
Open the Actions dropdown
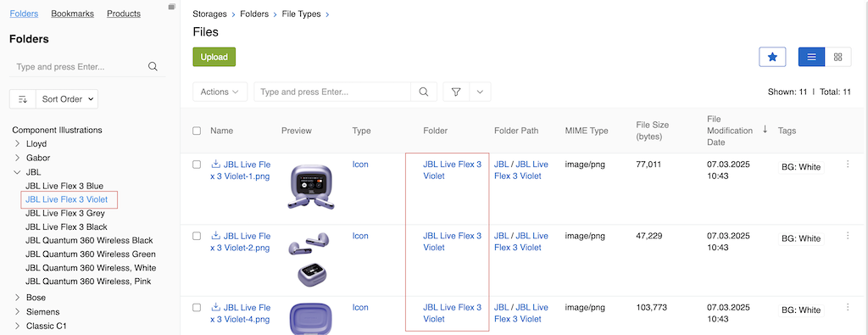pos(220,92)
